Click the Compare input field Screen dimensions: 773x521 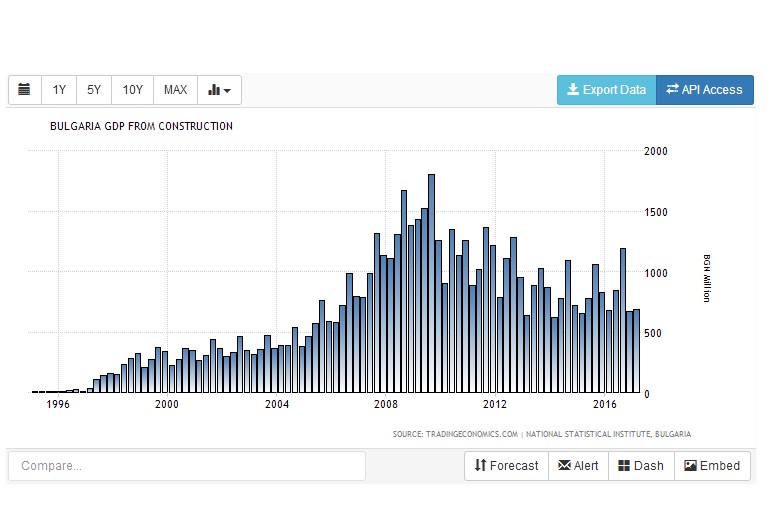tap(187, 466)
